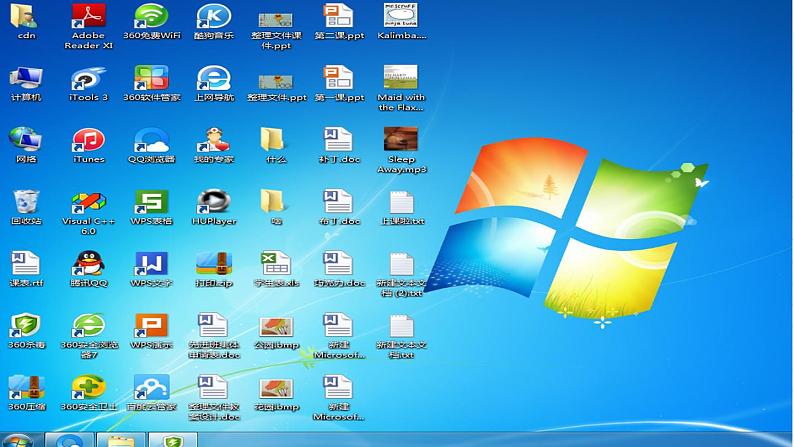794x447 pixels.
Task: Select 先进班集体申请表.doc document
Action: click(214, 336)
